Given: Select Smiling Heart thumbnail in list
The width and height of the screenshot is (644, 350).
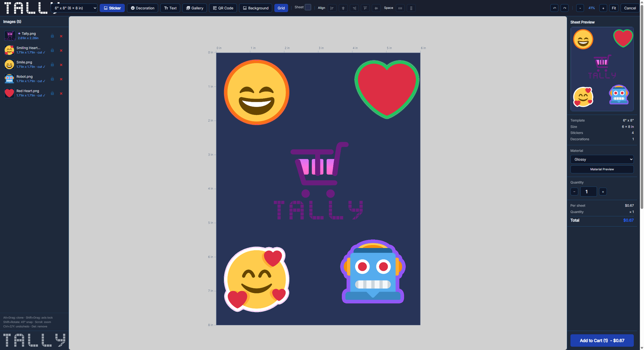Looking at the screenshot, I should pyautogui.click(x=9, y=50).
